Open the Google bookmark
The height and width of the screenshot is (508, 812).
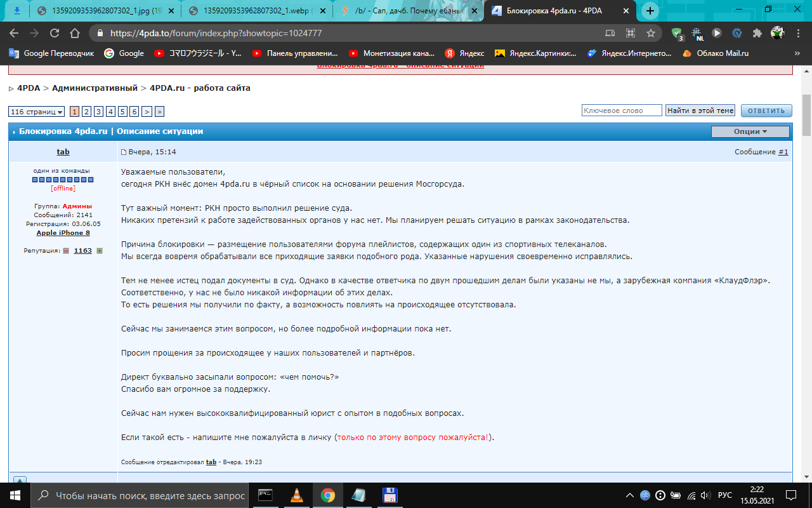coord(124,53)
